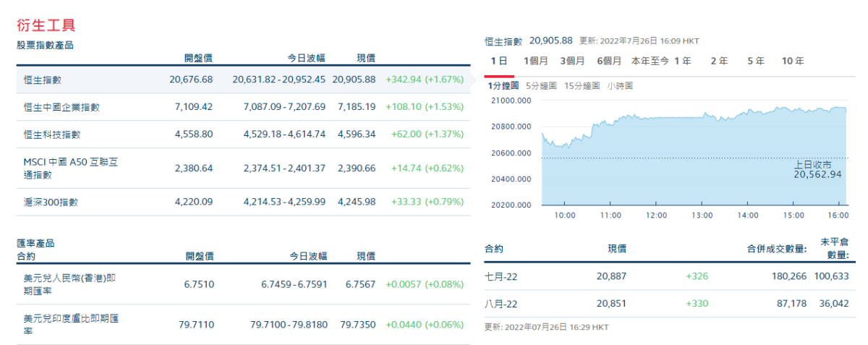
Task: Open the 1年 chart tab
Action: (683, 61)
